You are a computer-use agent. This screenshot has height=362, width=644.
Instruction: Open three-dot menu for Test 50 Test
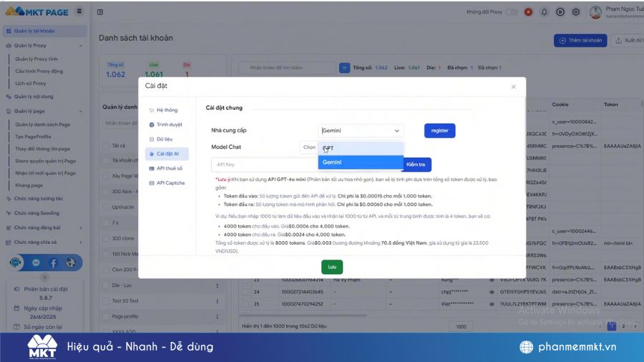(218, 301)
